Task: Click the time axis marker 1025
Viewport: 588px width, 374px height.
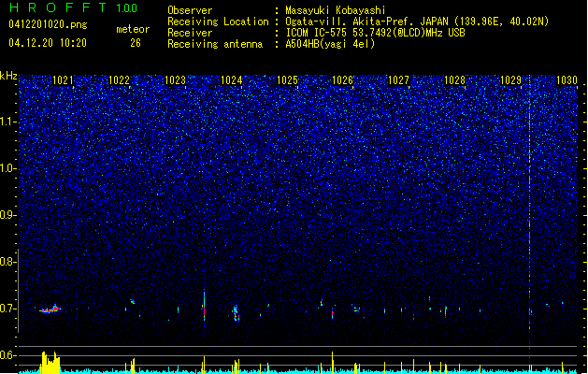Action: tap(287, 80)
